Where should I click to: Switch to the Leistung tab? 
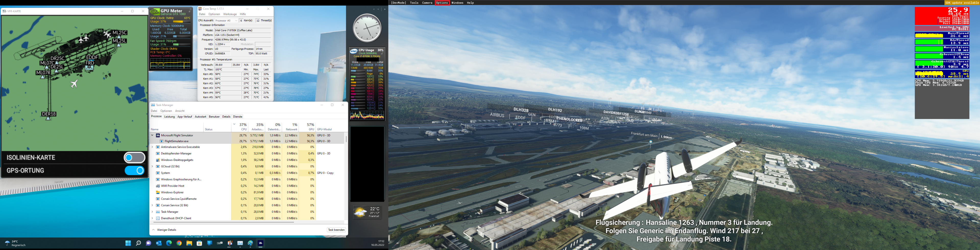pos(169,117)
